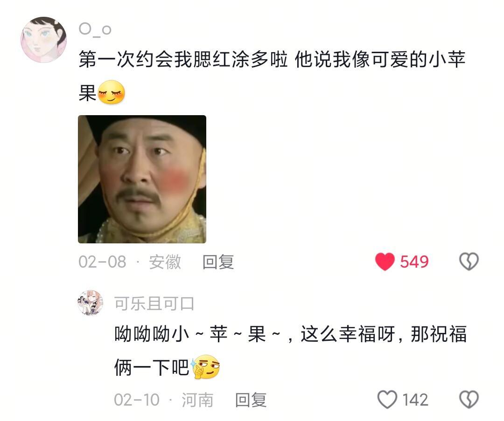Tap the 安徽 location label
Screen dimensions: 504x421
pyautogui.click(x=165, y=262)
